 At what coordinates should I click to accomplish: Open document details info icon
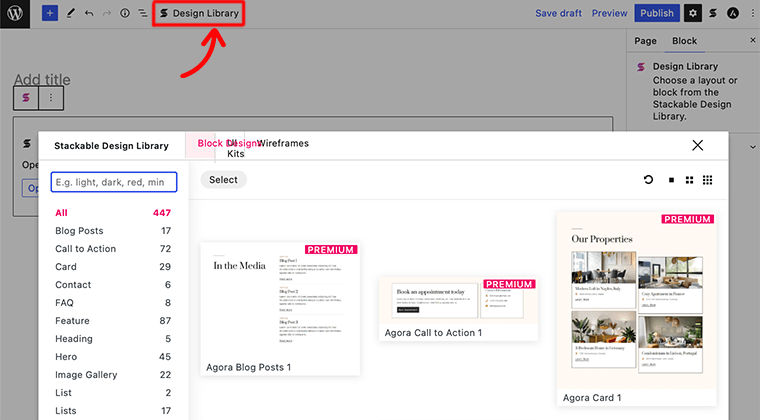(125, 13)
